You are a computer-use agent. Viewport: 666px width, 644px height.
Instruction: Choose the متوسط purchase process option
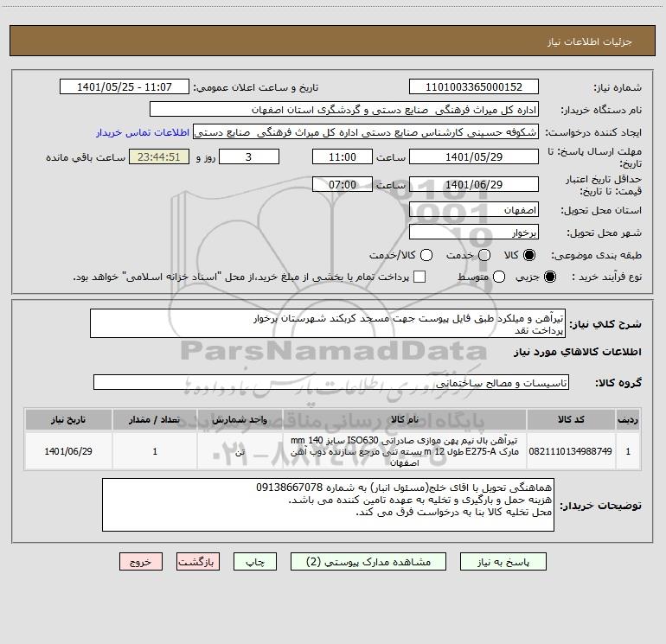[x=499, y=277]
